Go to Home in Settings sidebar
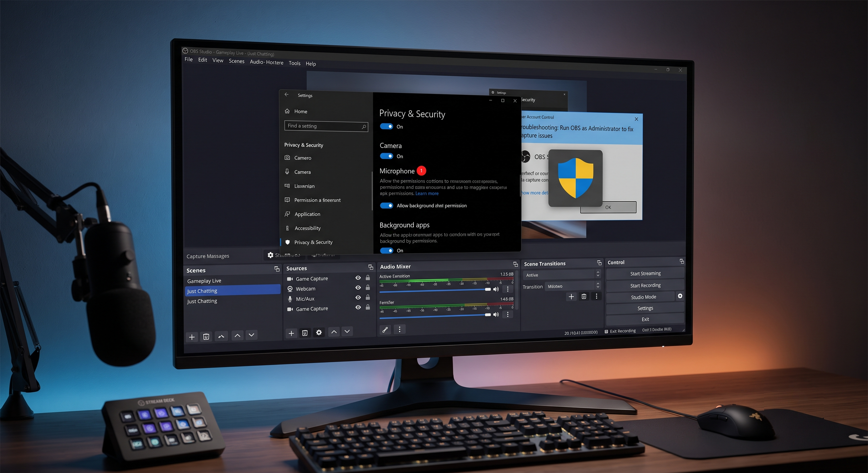868x473 pixels. tap(301, 111)
